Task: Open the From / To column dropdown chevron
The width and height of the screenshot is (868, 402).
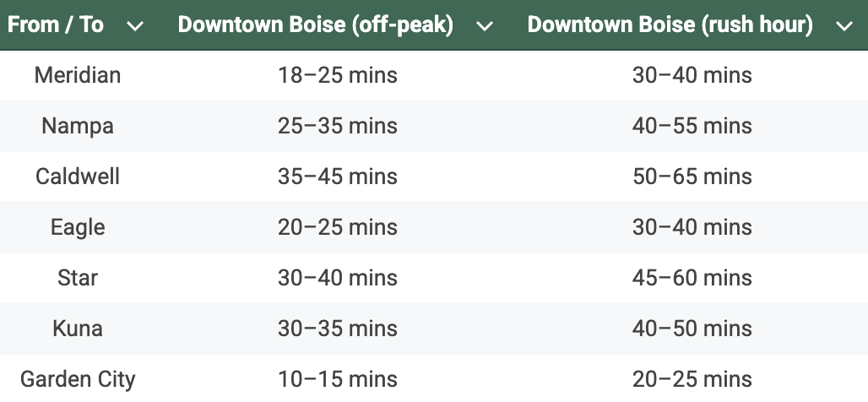Action: (x=135, y=26)
